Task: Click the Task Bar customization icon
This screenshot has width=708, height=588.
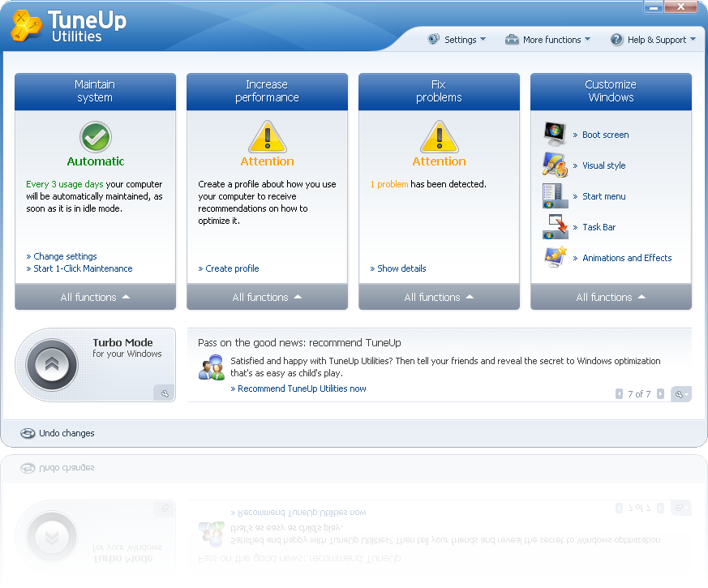Action: coord(555,226)
